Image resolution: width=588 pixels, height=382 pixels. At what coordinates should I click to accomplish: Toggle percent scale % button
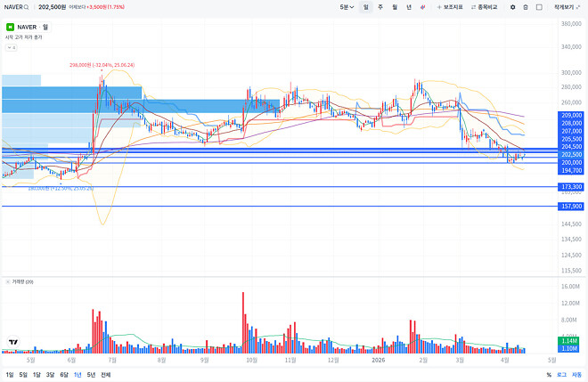549,375
